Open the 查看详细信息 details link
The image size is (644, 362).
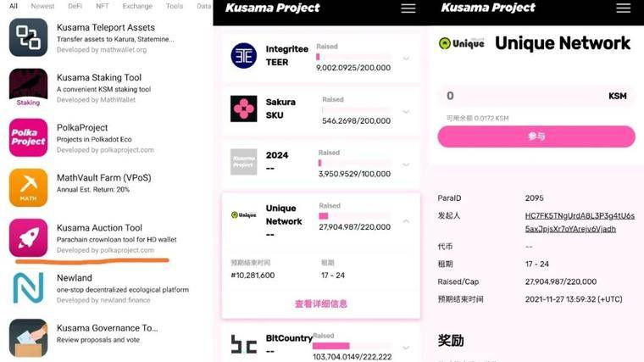[x=321, y=304]
